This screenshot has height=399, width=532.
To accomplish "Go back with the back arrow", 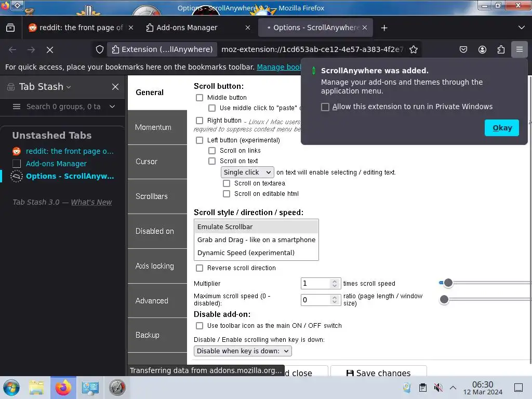I will [x=12, y=50].
